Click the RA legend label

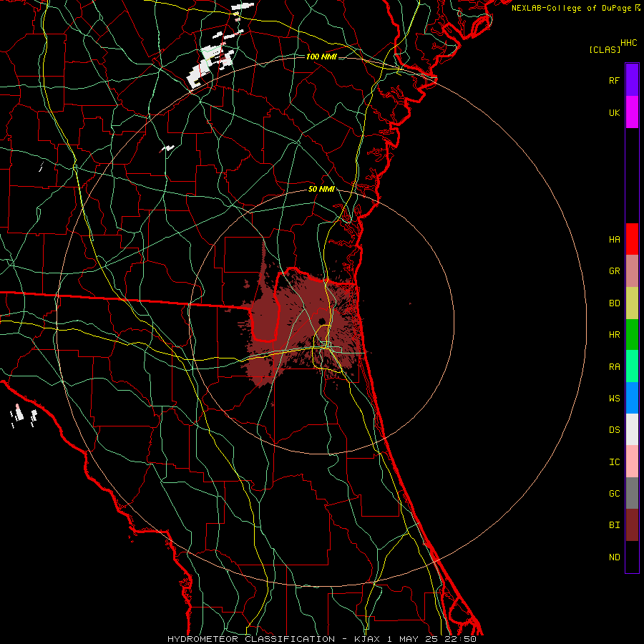tap(615, 366)
